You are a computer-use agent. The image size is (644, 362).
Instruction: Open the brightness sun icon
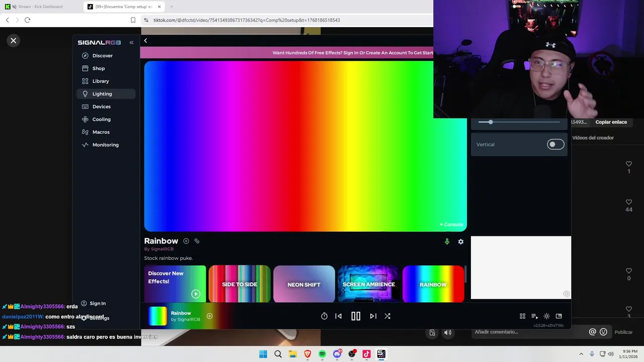[546, 316]
